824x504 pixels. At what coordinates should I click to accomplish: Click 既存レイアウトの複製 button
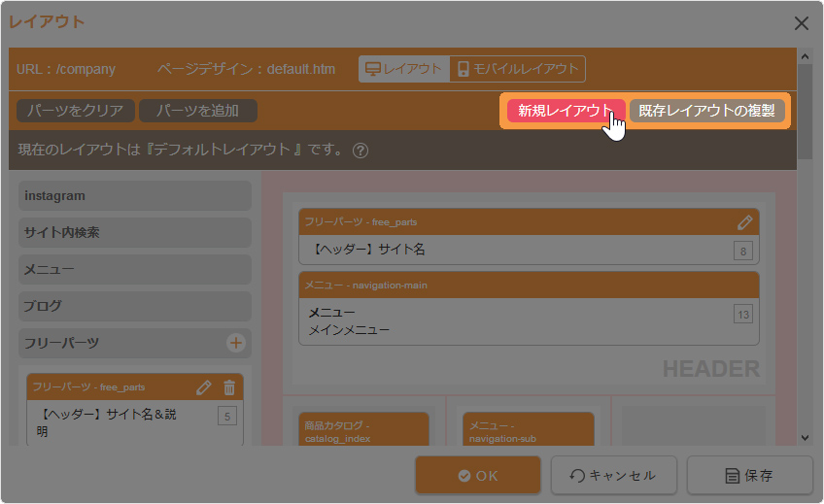(x=706, y=111)
